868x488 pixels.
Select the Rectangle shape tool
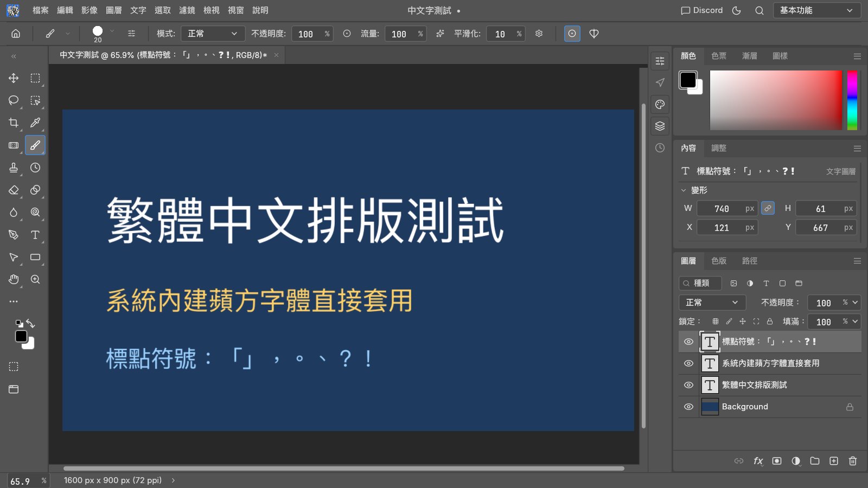(x=35, y=257)
